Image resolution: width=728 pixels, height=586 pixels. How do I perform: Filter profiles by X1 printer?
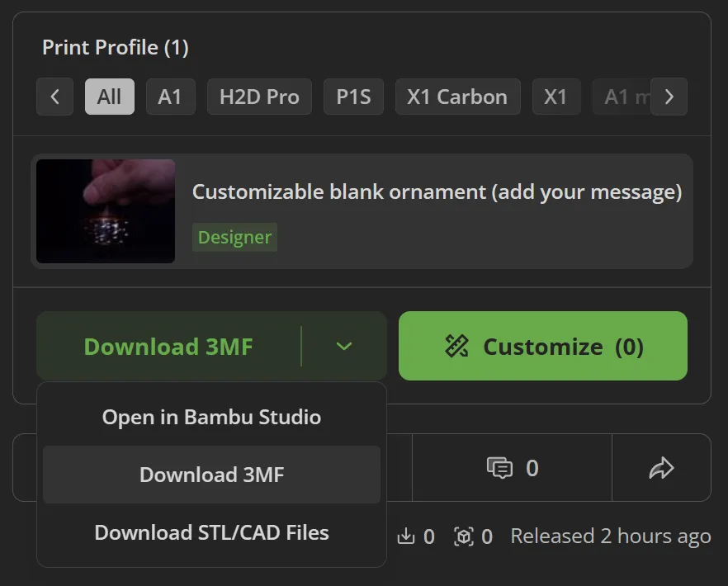(555, 97)
